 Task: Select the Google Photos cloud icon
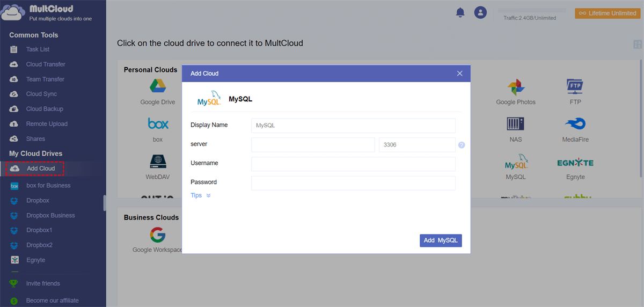tap(516, 87)
